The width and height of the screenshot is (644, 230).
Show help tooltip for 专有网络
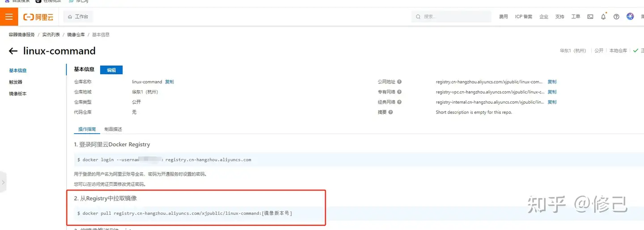[399, 92]
